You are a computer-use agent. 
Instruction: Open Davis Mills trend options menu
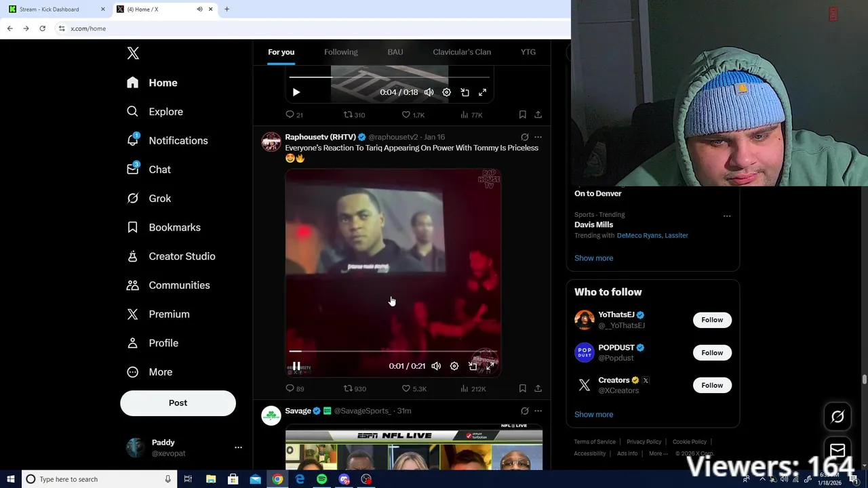pyautogui.click(x=727, y=216)
